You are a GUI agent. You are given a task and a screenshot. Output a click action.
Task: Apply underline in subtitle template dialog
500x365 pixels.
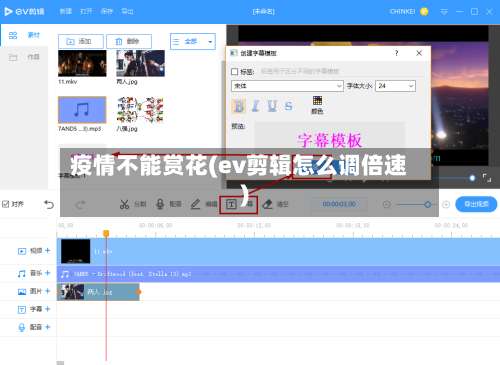point(272,105)
